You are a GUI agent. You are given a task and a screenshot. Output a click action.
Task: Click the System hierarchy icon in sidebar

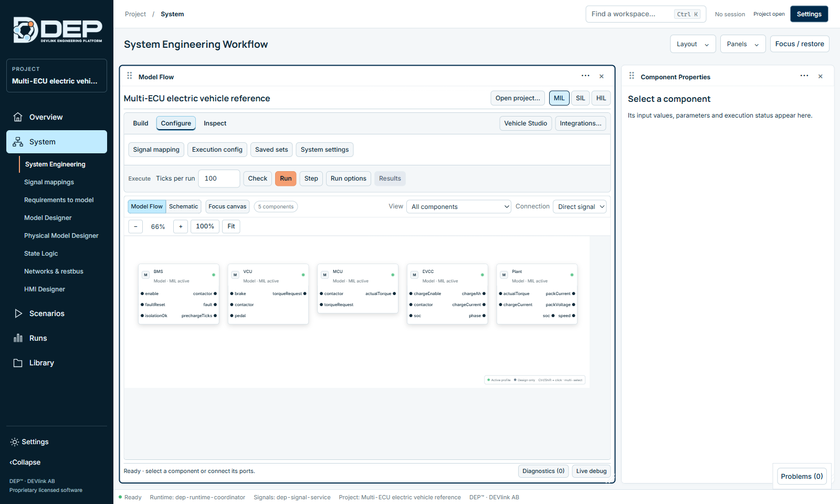coord(18,142)
